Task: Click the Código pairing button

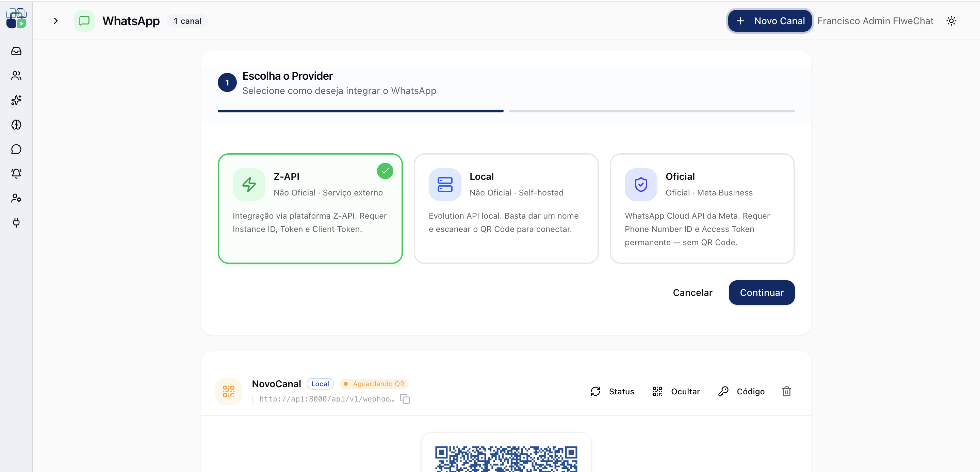Action: point(741,391)
